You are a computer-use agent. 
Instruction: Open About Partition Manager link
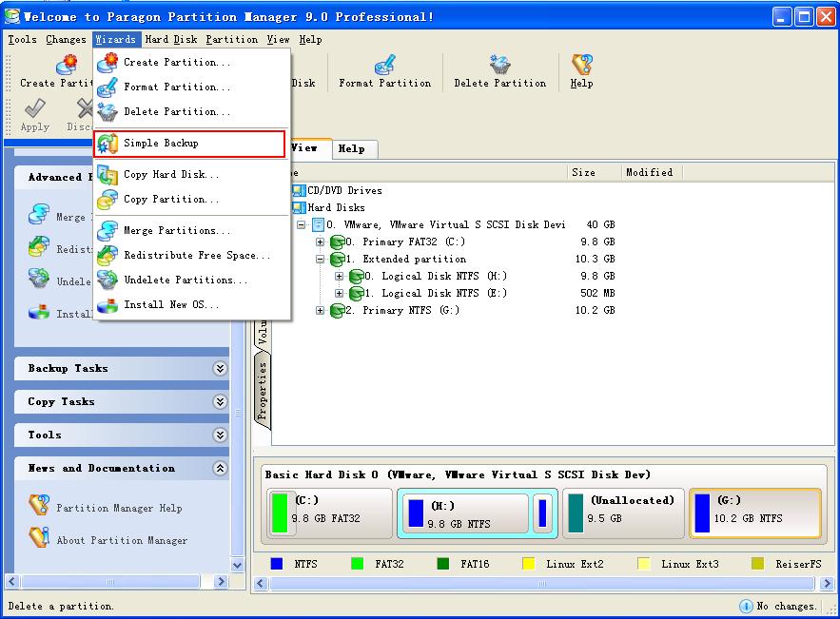(122, 541)
